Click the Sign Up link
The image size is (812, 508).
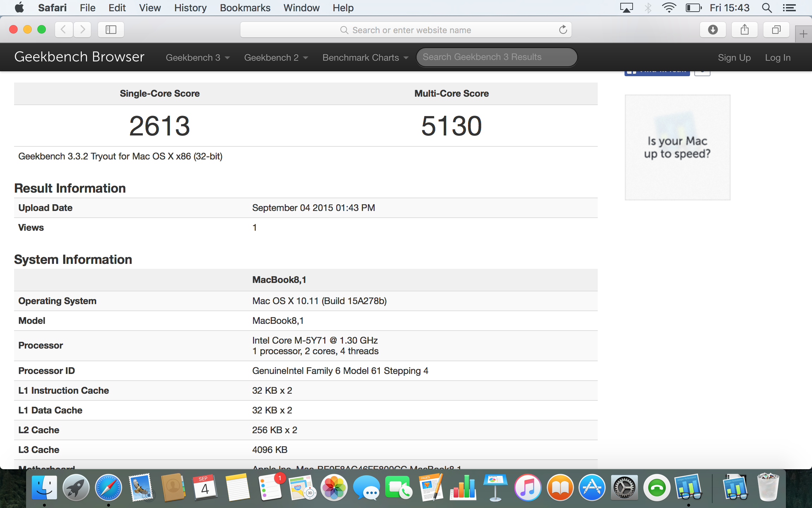734,57
